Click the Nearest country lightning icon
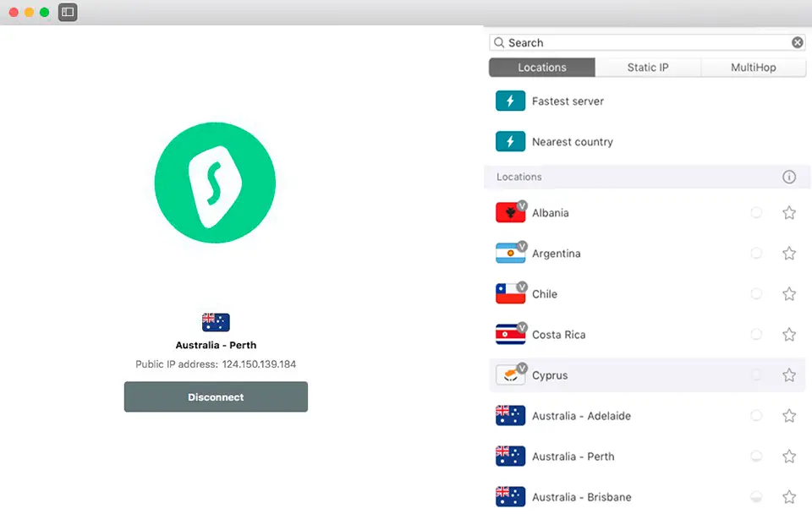Screen dimensions: 812x514 [x=510, y=141]
